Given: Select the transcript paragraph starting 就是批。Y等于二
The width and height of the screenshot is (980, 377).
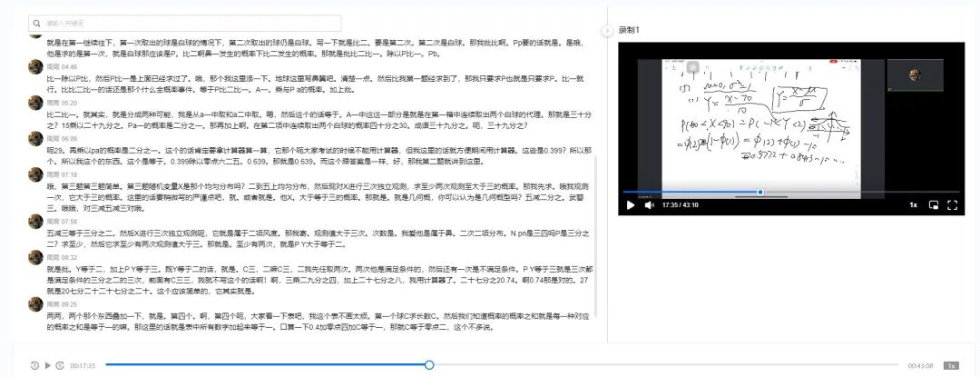Looking at the screenshot, I should click(318, 280).
